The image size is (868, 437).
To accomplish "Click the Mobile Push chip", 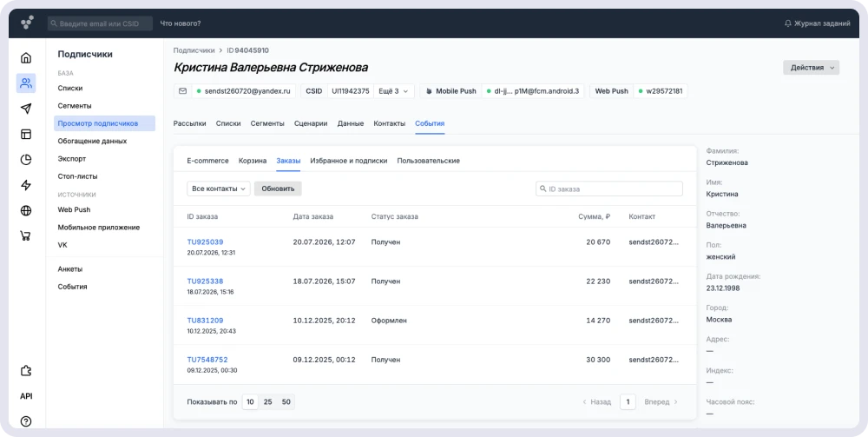I will [x=450, y=91].
